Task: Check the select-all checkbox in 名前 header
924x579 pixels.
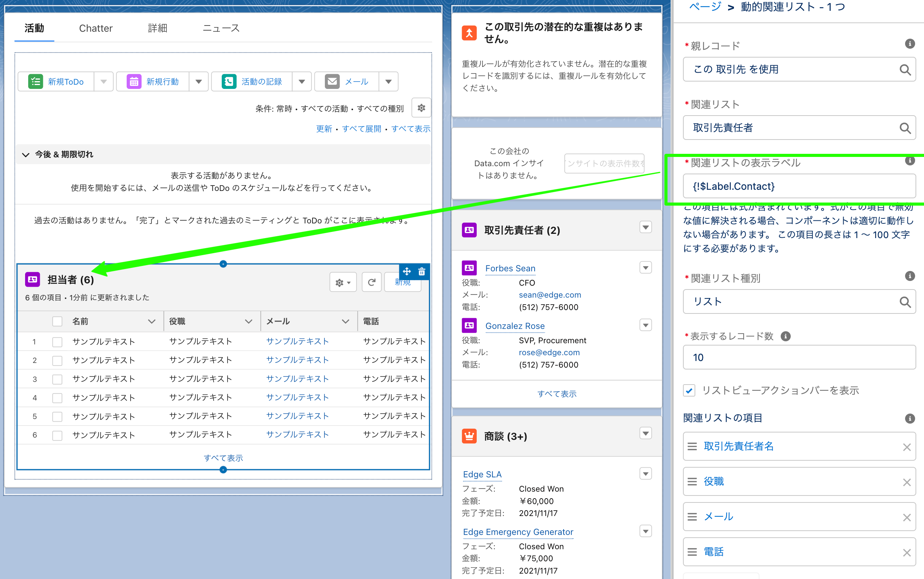Action: 57,321
